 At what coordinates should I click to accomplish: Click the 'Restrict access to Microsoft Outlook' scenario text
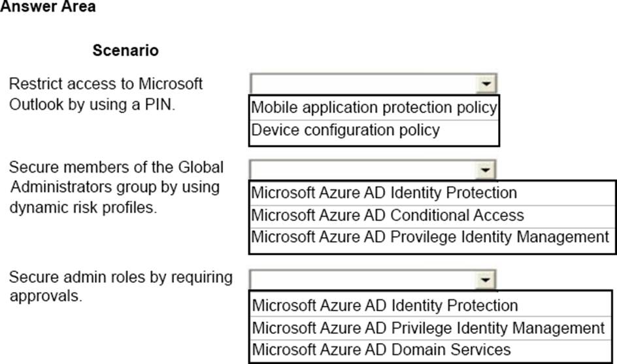[x=106, y=84]
